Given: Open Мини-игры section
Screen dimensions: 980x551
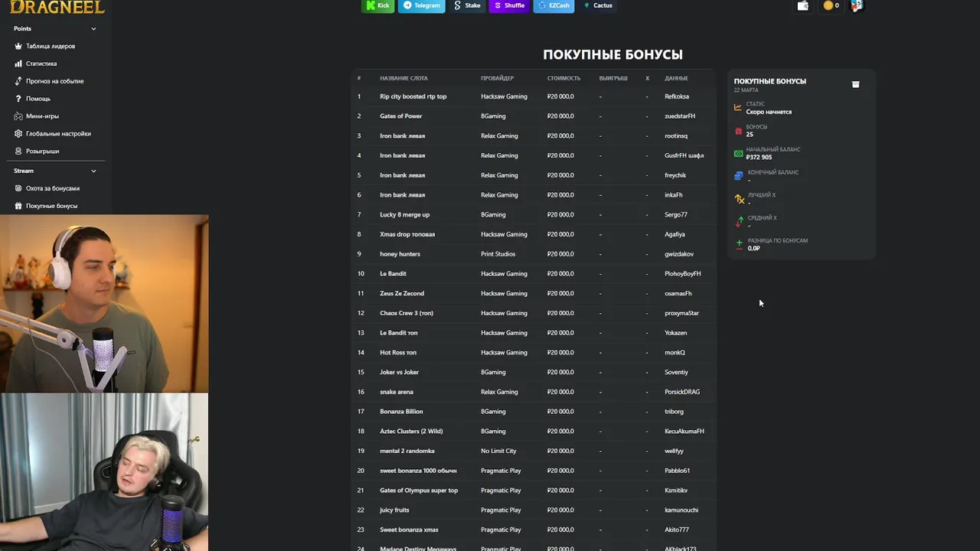Looking at the screenshot, I should point(42,116).
